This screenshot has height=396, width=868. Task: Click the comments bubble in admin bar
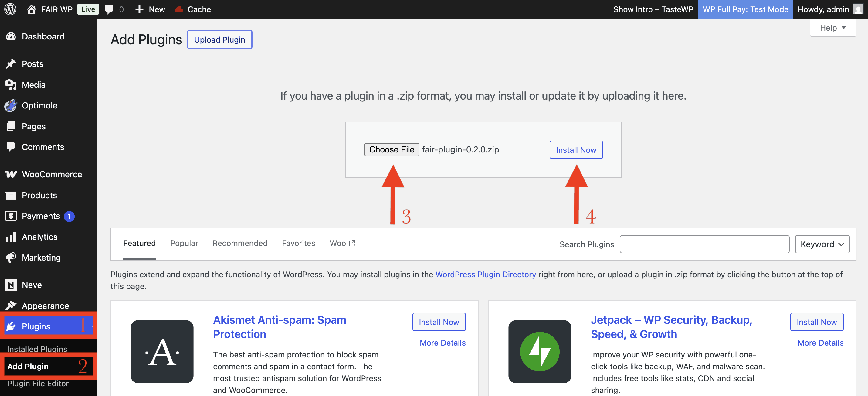coord(109,9)
